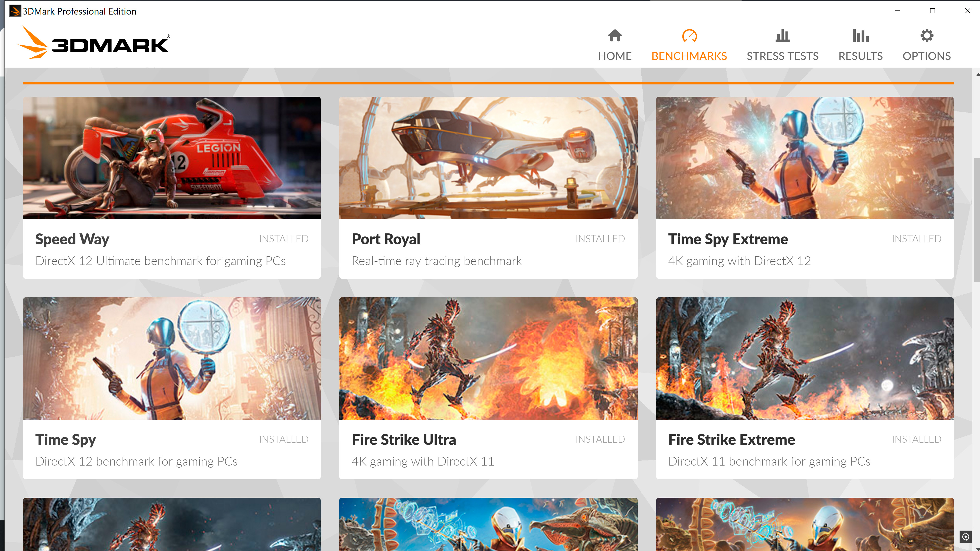Click 'Real-time ray tracing benchmark' description
Screen dimensions: 980x551
pyautogui.click(x=437, y=261)
